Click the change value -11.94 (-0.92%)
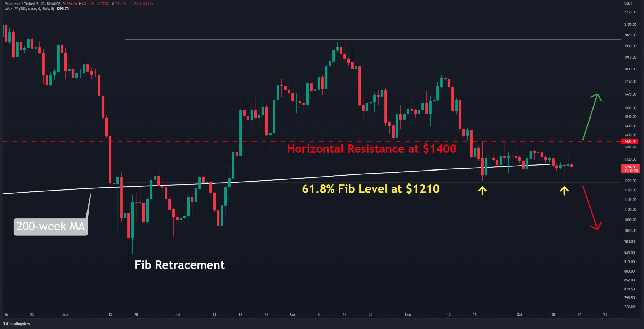 coord(141,4)
